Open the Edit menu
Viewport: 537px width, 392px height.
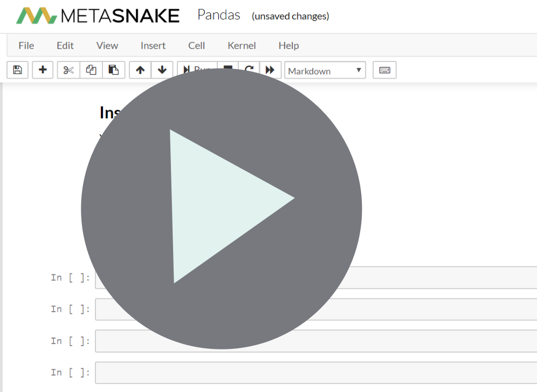click(x=65, y=45)
